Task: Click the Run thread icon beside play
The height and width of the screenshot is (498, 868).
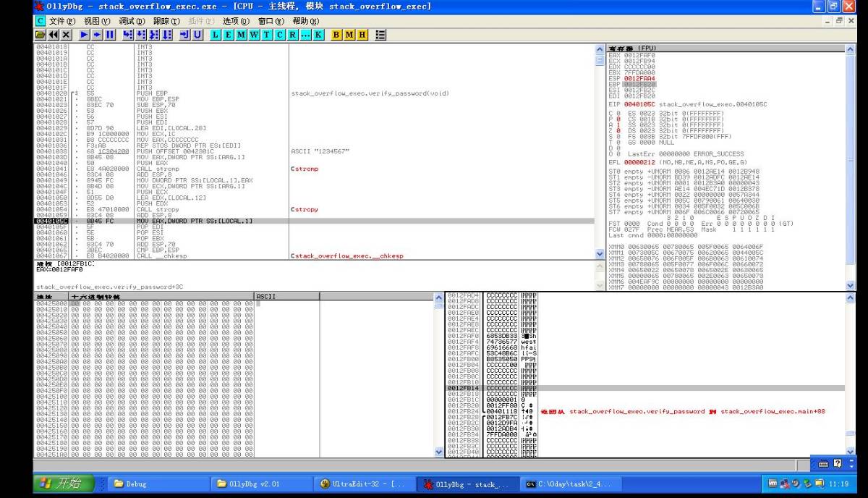Action: pyautogui.click(x=97, y=35)
